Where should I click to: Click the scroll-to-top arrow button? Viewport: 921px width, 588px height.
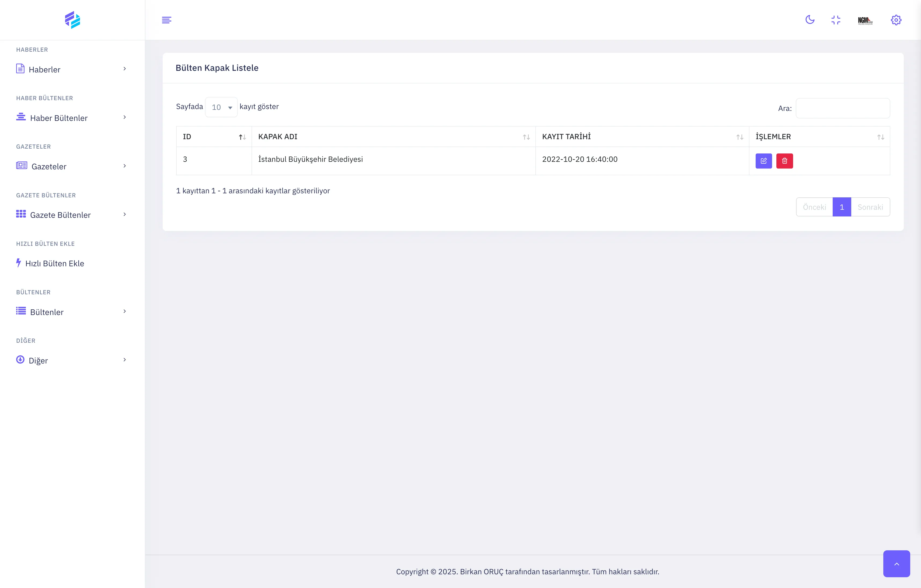896,563
